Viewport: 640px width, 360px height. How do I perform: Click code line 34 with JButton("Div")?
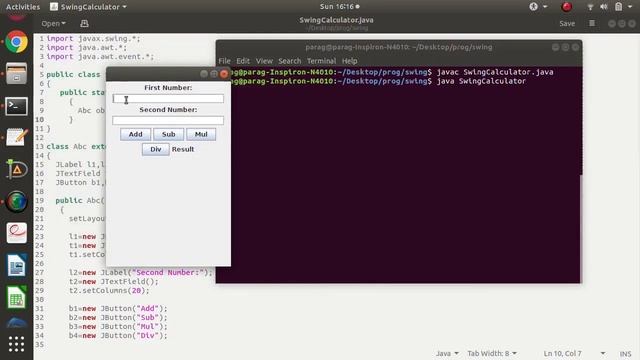pos(118,336)
